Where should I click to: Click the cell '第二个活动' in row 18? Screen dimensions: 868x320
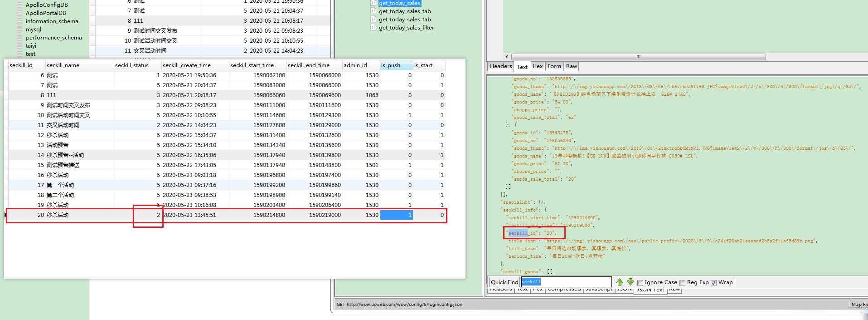(79, 195)
